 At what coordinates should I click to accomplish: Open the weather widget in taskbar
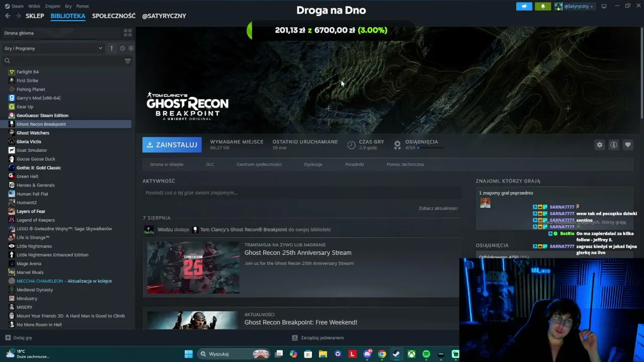[x=28, y=354]
